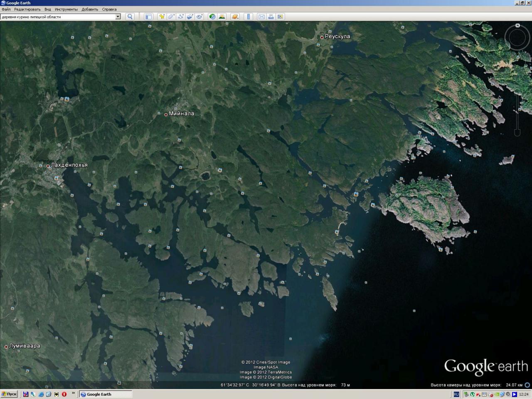
Task: Click the Лахденпохья place label
Action: [x=69, y=165]
